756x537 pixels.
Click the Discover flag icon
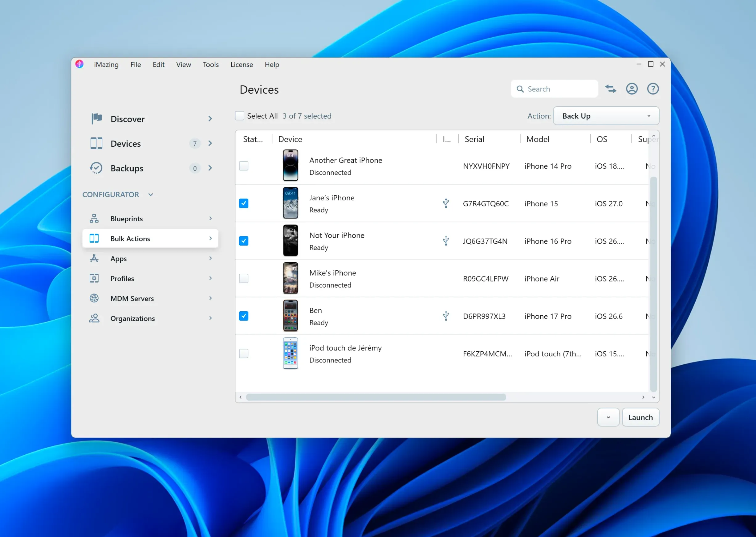(x=96, y=119)
